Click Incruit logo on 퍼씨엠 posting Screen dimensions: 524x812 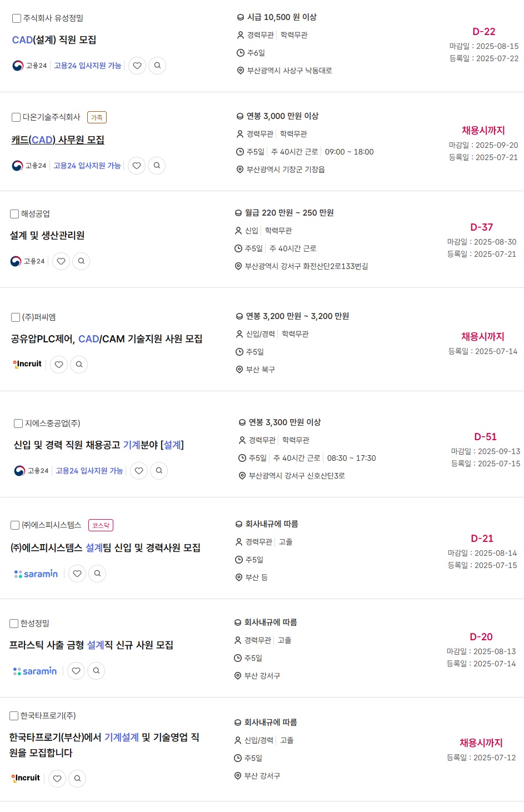(27, 364)
